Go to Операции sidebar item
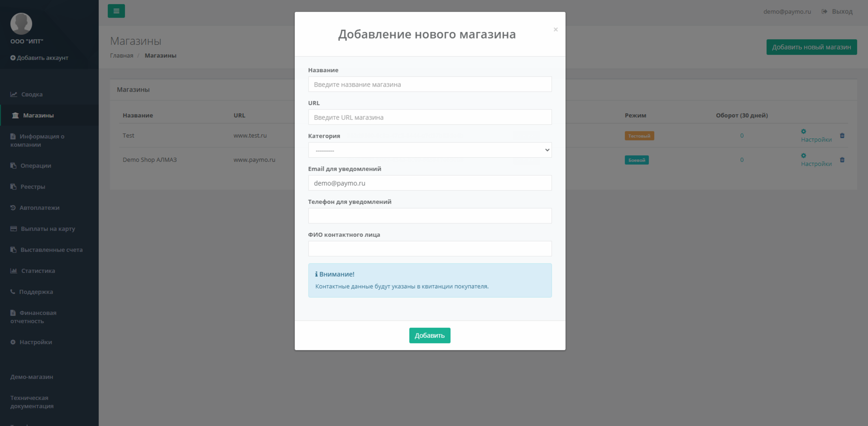The width and height of the screenshot is (868, 426). (36, 166)
